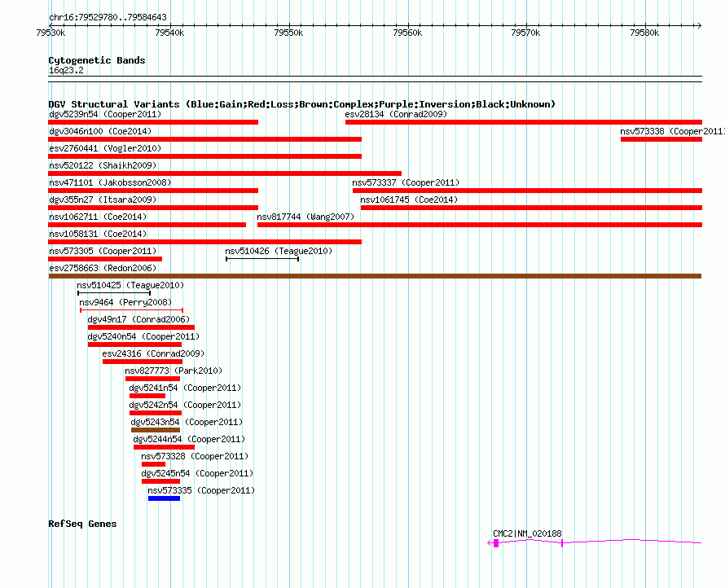The image size is (725, 588).
Task: Select dgv355n27 (Itsara2009) label
Action: tap(103, 200)
